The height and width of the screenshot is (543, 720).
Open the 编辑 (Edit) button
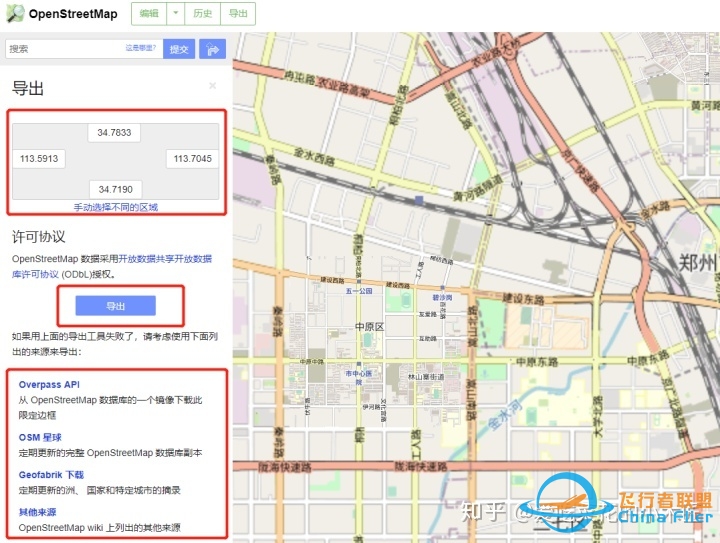point(149,14)
